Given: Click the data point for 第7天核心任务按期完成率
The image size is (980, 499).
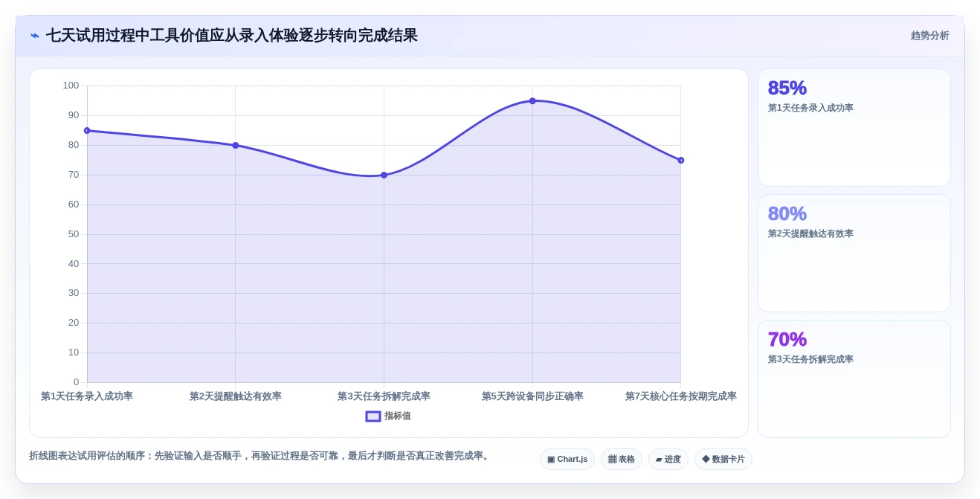Looking at the screenshot, I should point(680,161).
